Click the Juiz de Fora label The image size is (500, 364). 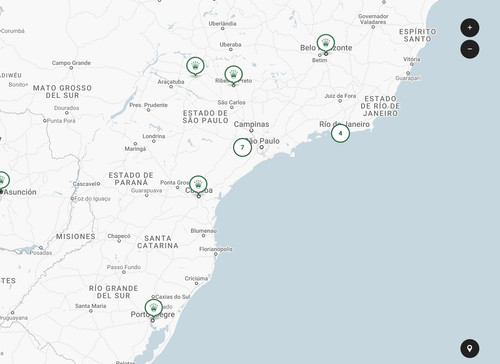coord(340,96)
